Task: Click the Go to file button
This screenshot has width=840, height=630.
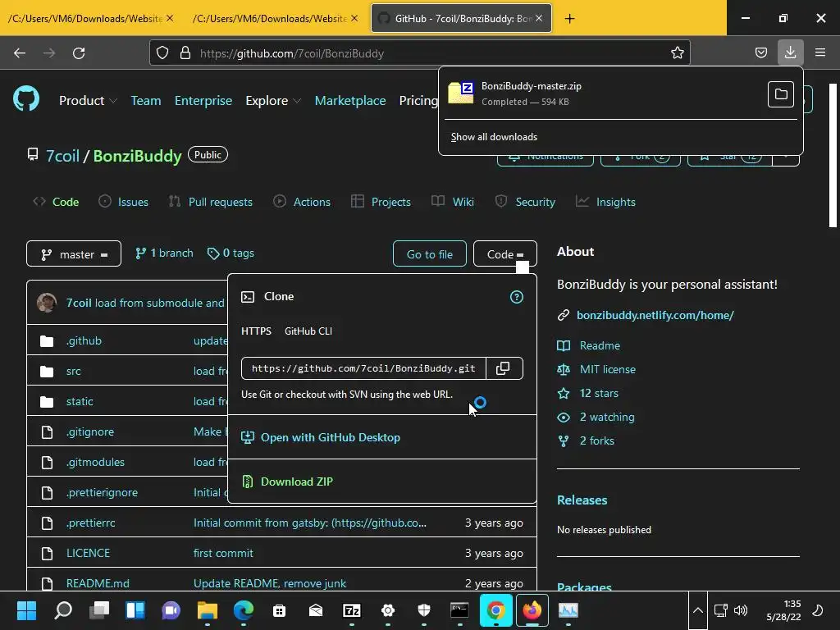Action: click(430, 254)
